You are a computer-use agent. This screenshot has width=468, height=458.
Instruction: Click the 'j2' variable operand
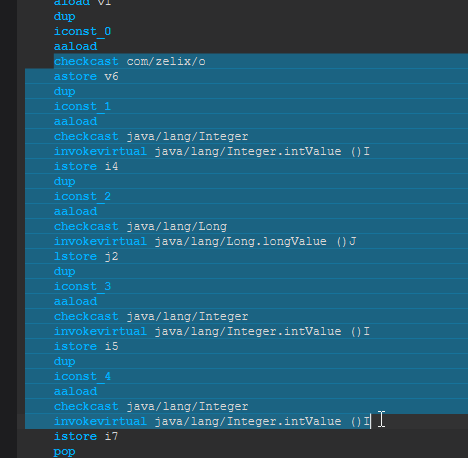(111, 256)
